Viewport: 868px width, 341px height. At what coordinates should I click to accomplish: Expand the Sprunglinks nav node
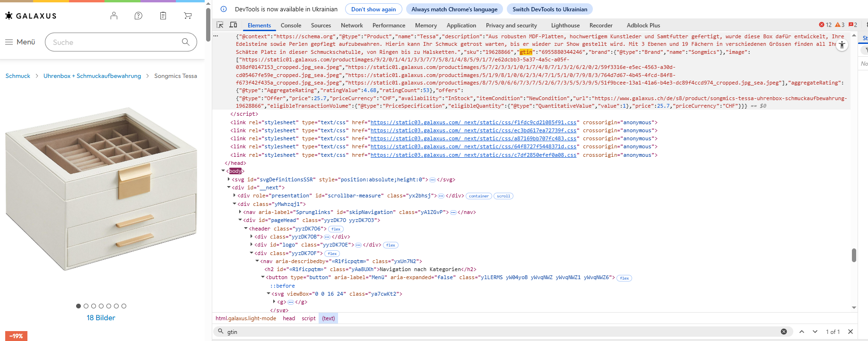tap(240, 212)
